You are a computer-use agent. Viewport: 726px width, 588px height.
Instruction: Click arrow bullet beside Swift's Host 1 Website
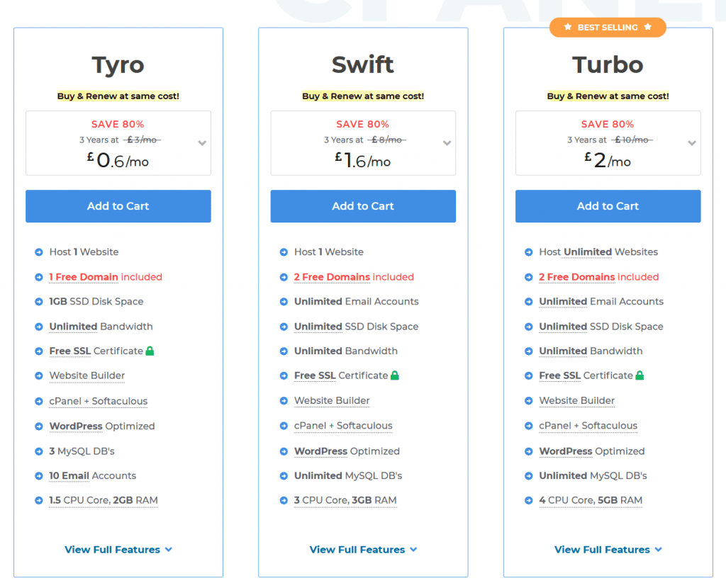point(284,252)
